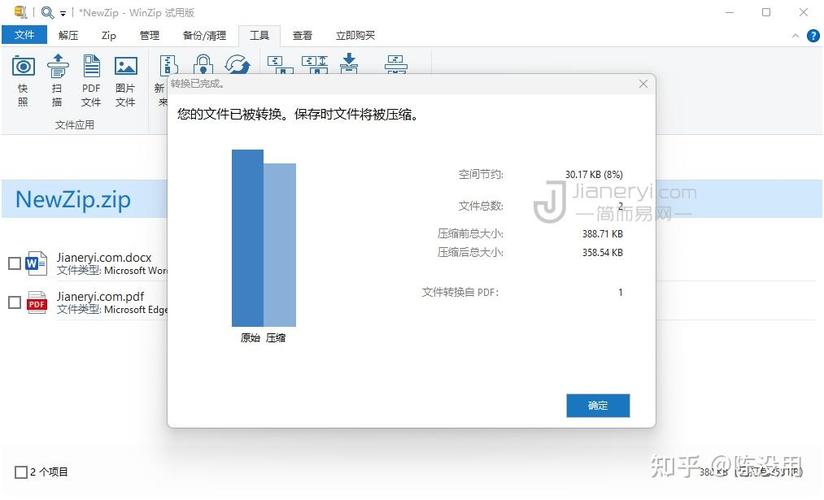Close the 转换已完成 dialog with X
Screen dimensions: 824x500
pyautogui.click(x=643, y=84)
